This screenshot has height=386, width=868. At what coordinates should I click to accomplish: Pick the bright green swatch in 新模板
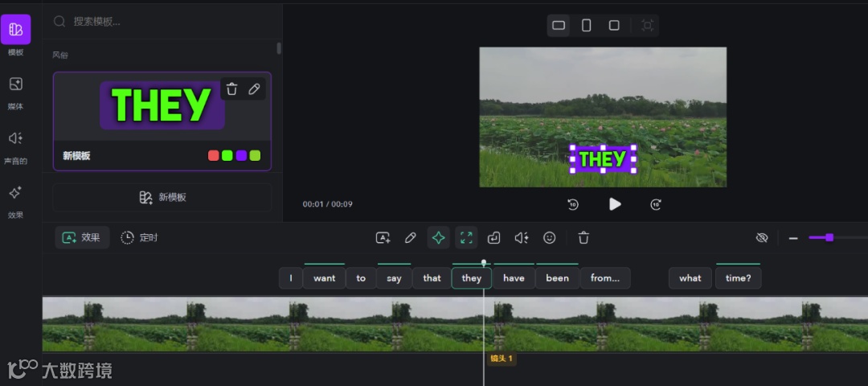tap(227, 156)
